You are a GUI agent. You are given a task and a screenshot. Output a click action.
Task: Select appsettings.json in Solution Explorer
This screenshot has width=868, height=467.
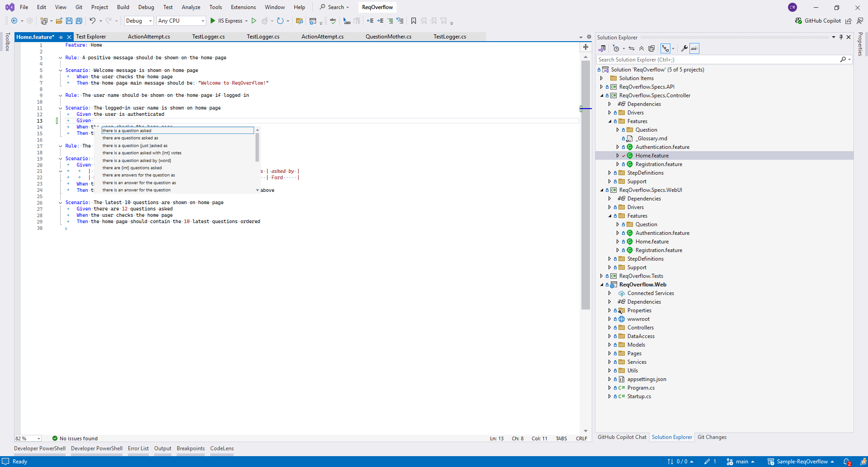pyautogui.click(x=646, y=379)
